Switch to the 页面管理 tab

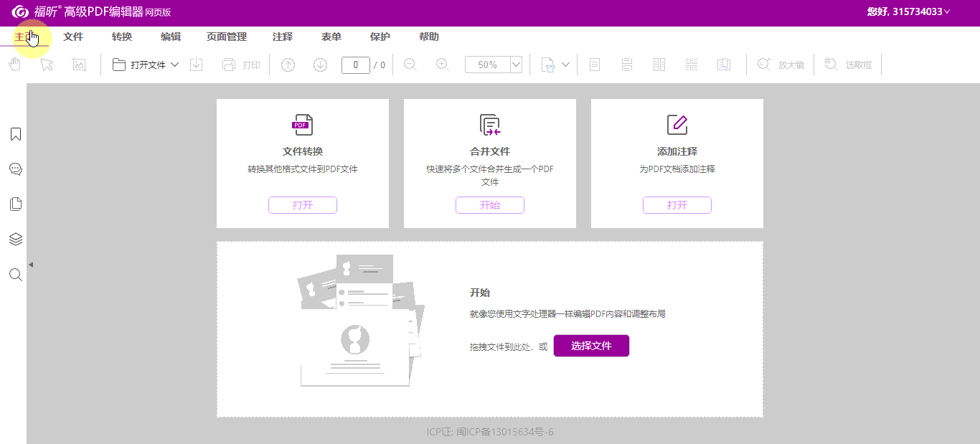point(227,37)
